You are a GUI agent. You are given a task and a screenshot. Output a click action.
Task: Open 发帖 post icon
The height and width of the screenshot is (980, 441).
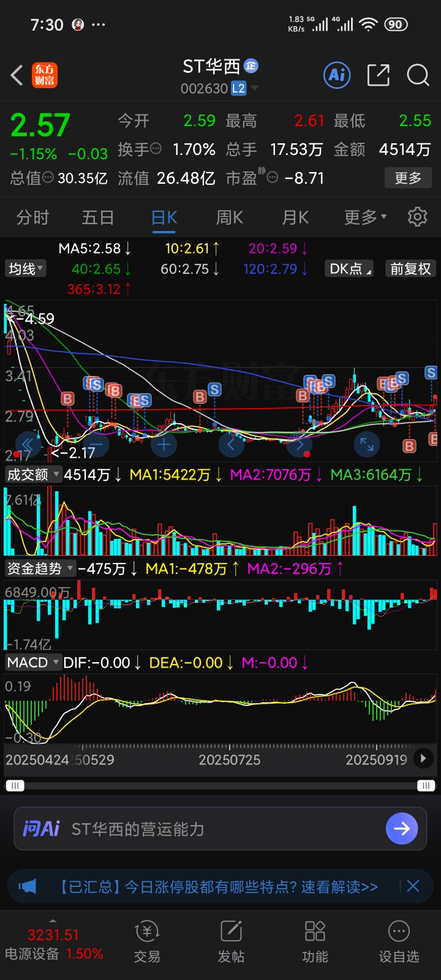[231, 943]
